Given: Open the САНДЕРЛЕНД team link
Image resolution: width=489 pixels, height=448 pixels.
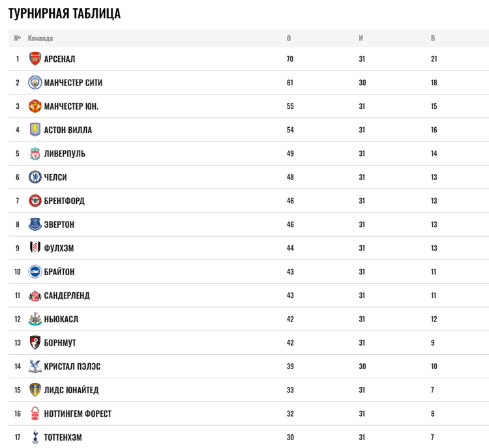Looking at the screenshot, I should (x=67, y=295).
